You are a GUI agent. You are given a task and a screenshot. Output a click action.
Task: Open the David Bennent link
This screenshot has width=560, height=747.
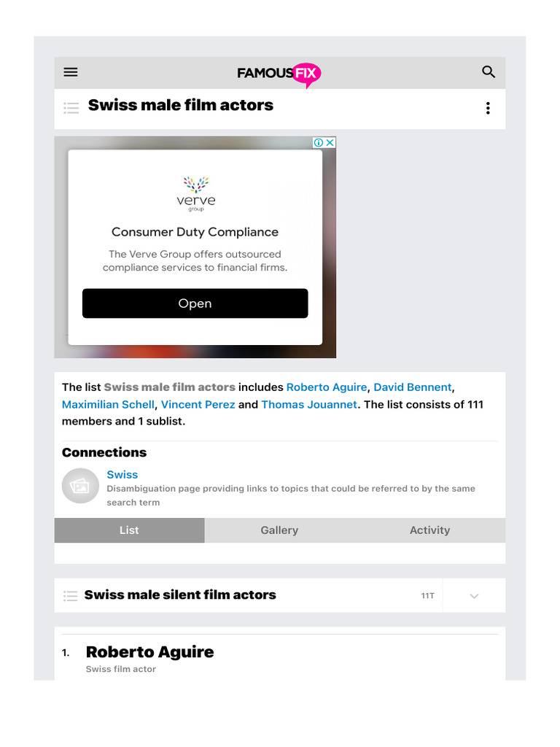(413, 387)
